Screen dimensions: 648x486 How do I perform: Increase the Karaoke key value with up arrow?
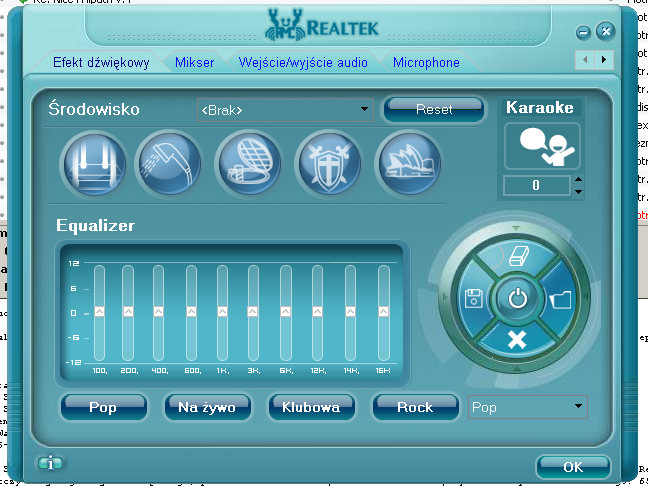[x=577, y=180]
